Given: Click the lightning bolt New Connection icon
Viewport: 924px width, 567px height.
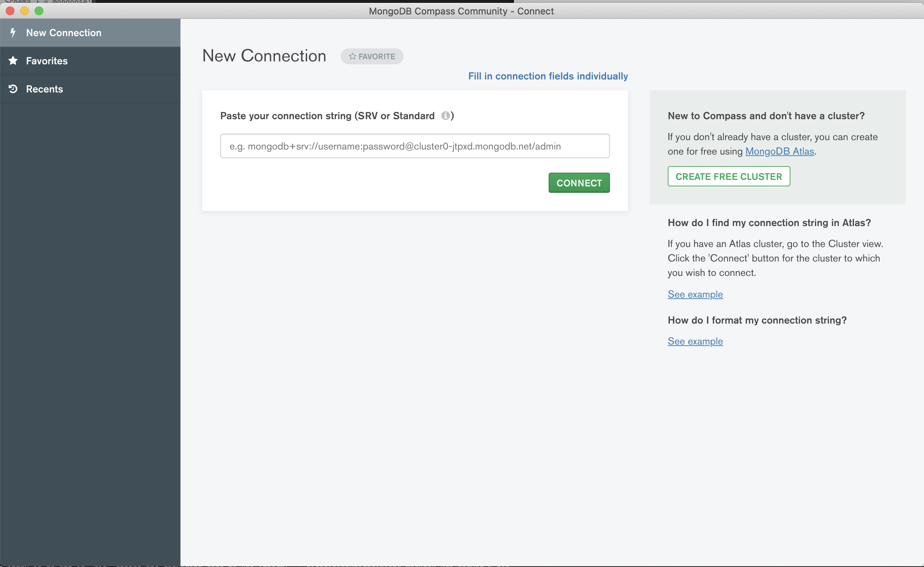Looking at the screenshot, I should coord(13,33).
